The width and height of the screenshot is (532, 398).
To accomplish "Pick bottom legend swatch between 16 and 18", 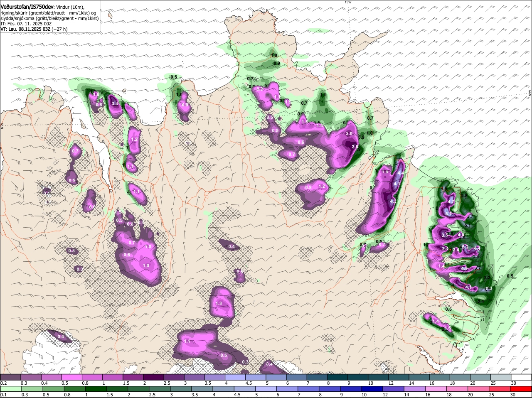I will [436, 388].
